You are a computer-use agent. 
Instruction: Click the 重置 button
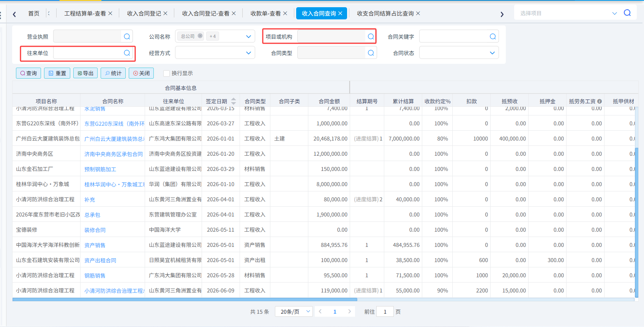[x=57, y=73]
